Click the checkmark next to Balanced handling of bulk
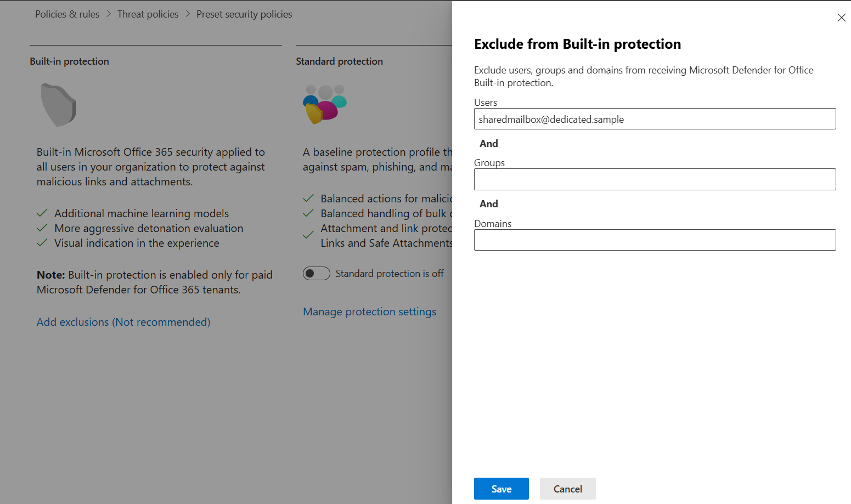Screen dimensions: 851x504 [x=308, y=213]
